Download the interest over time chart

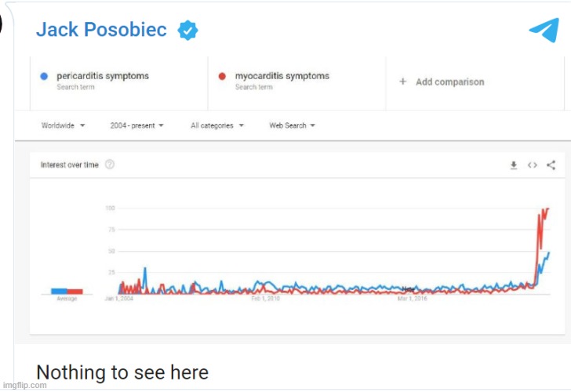(514, 165)
